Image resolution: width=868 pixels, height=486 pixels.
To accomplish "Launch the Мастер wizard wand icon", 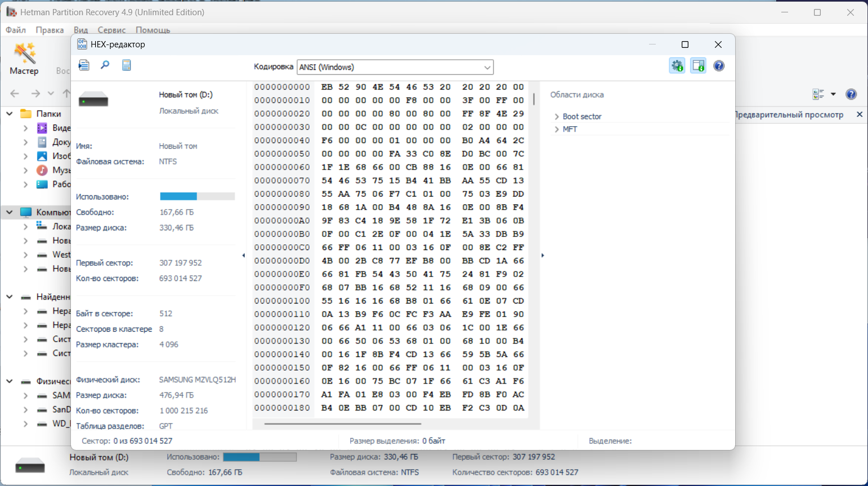I will tap(24, 59).
